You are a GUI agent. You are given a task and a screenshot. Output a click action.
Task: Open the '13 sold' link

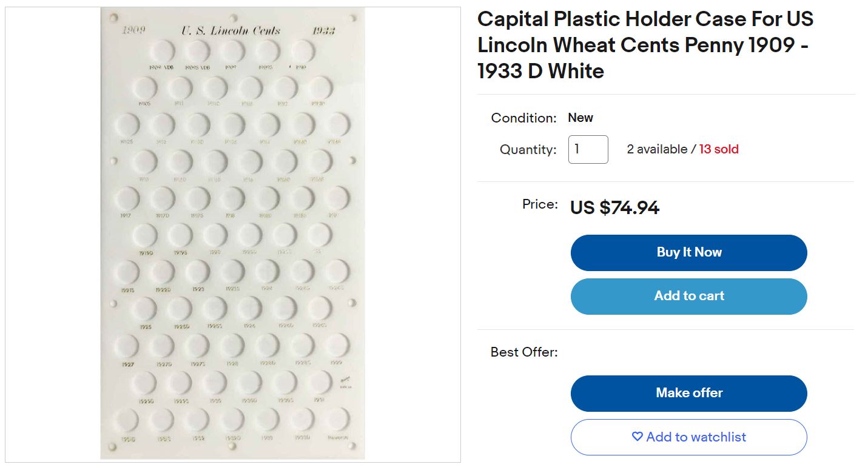(719, 149)
